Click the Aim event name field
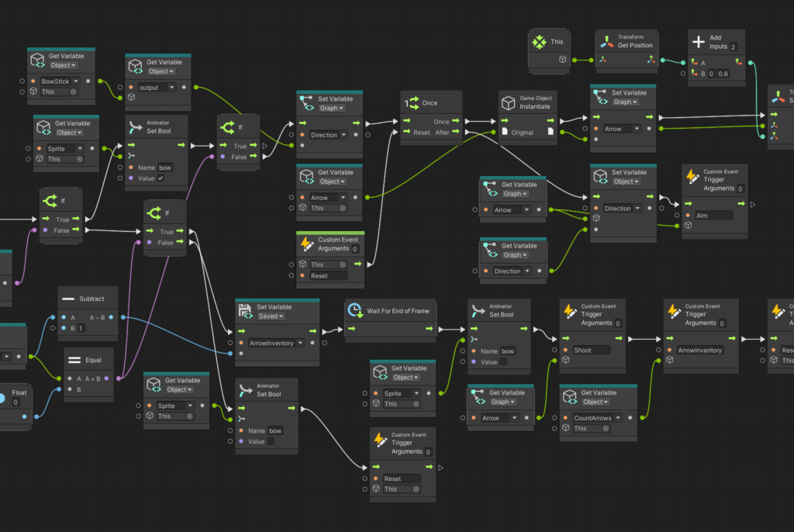 coord(714,216)
